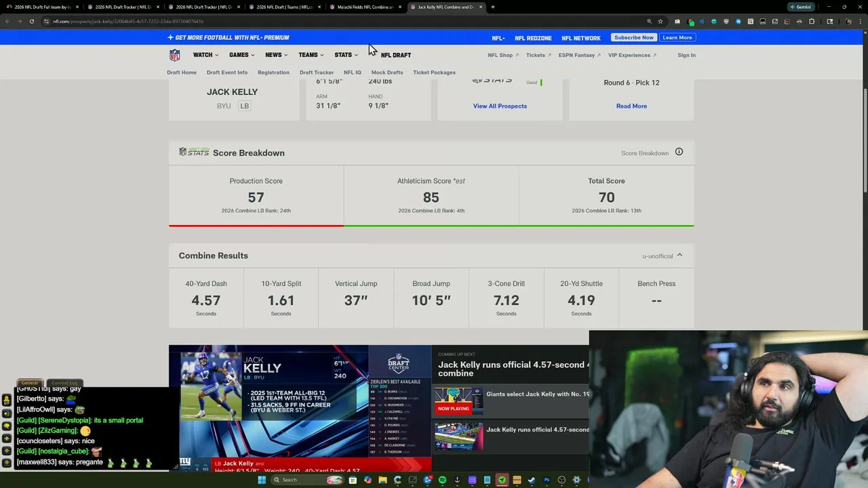Play the Jack Kelly BYU video
Screen dimensions: 868x488
pyautogui.click(x=300, y=408)
